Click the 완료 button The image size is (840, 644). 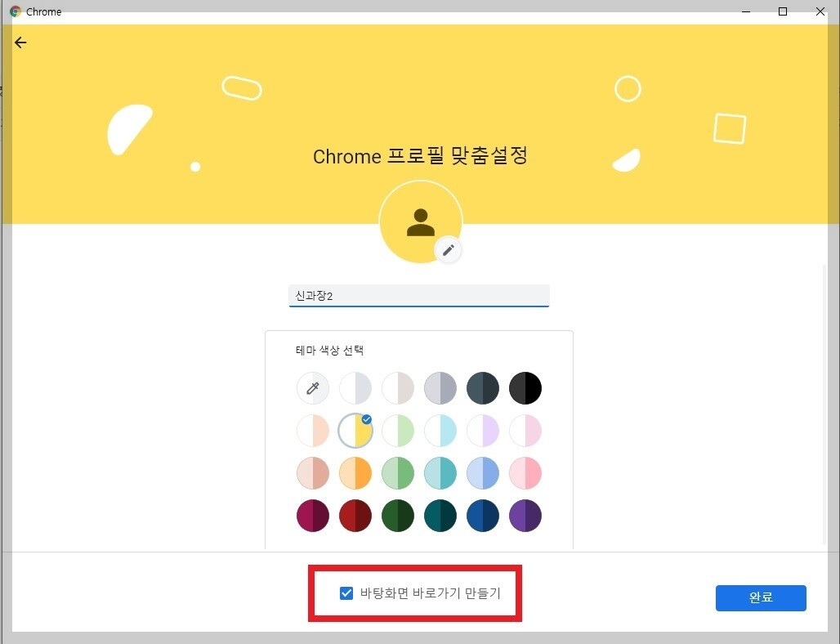(760, 597)
